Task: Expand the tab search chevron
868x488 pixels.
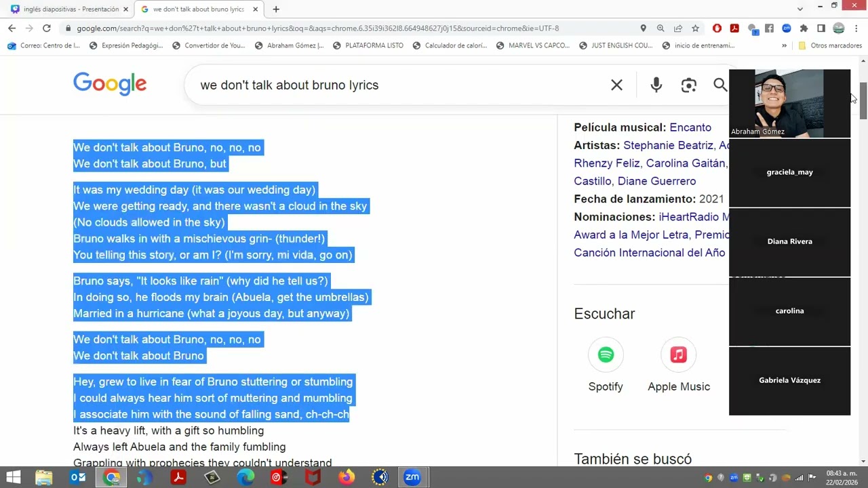Action: click(x=800, y=9)
